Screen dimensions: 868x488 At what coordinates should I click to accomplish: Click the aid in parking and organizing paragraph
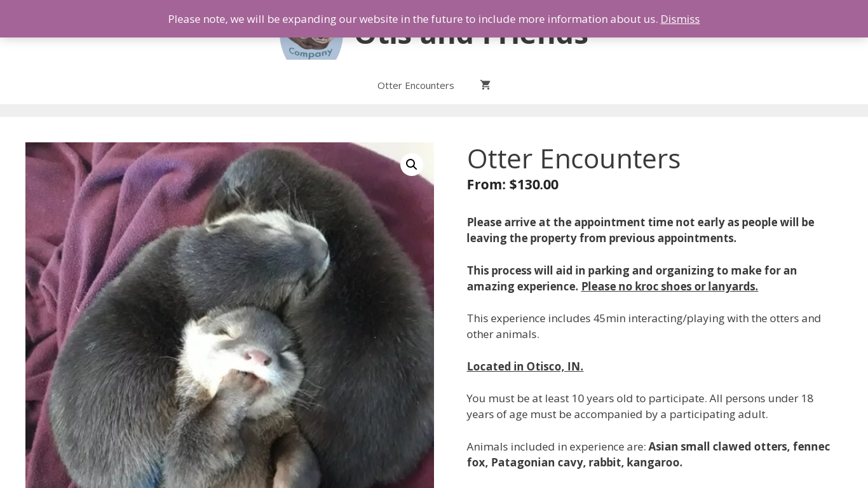632,278
